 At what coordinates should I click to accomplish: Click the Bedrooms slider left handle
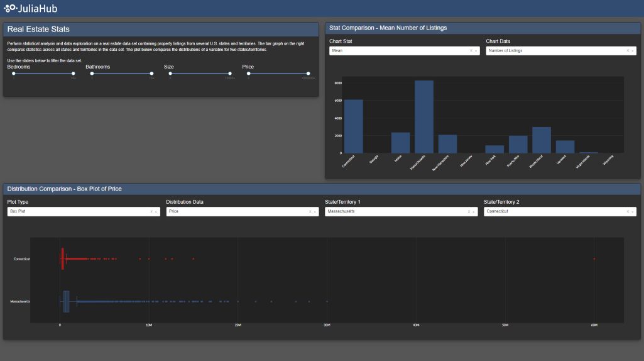click(x=14, y=74)
